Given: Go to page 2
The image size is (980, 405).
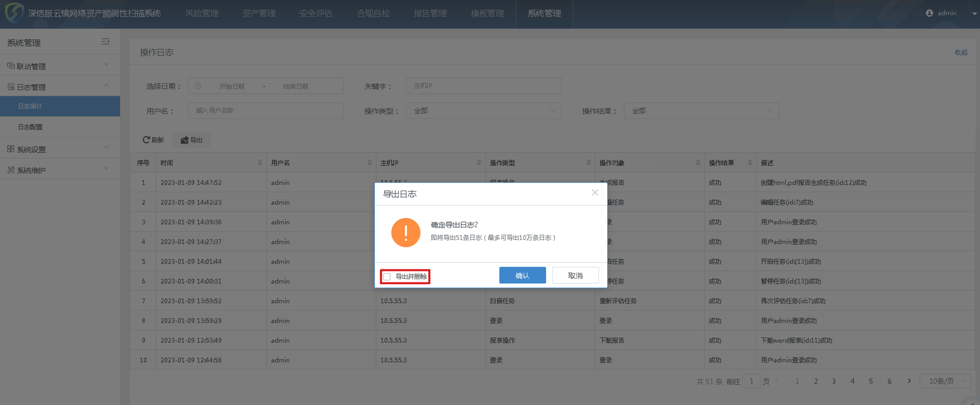Looking at the screenshot, I should 816,381.
